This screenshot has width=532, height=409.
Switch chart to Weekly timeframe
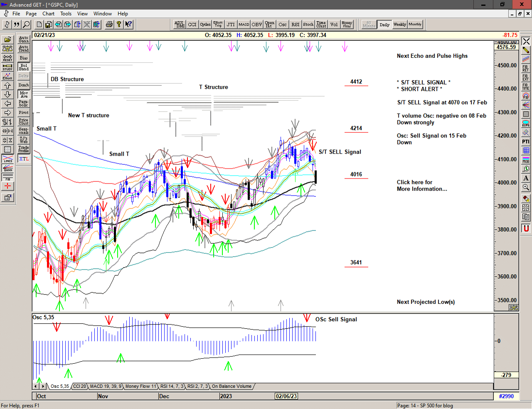(399, 25)
